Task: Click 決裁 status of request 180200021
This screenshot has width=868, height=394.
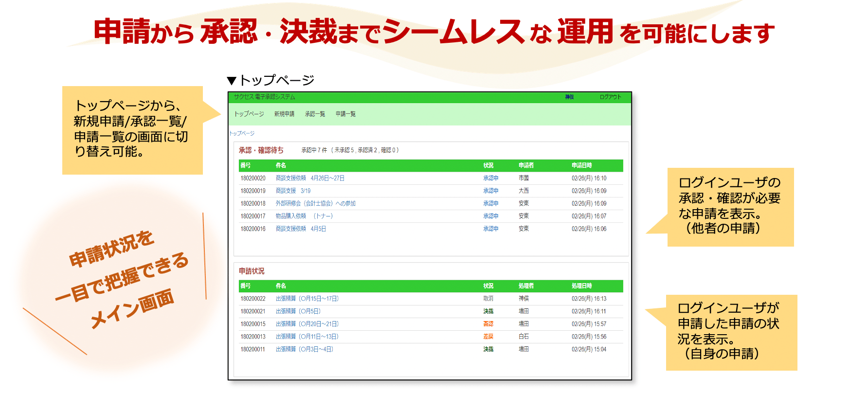Action: tap(488, 311)
